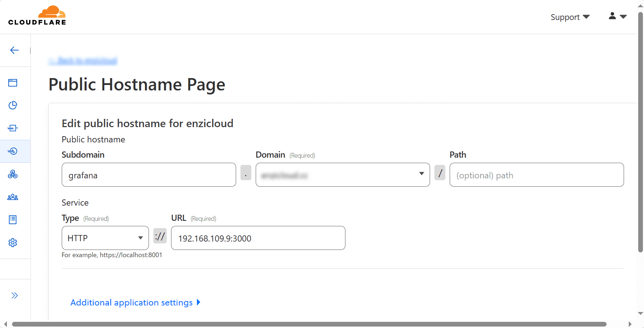
Task: Click the blurred back link above title
Action: (83, 61)
